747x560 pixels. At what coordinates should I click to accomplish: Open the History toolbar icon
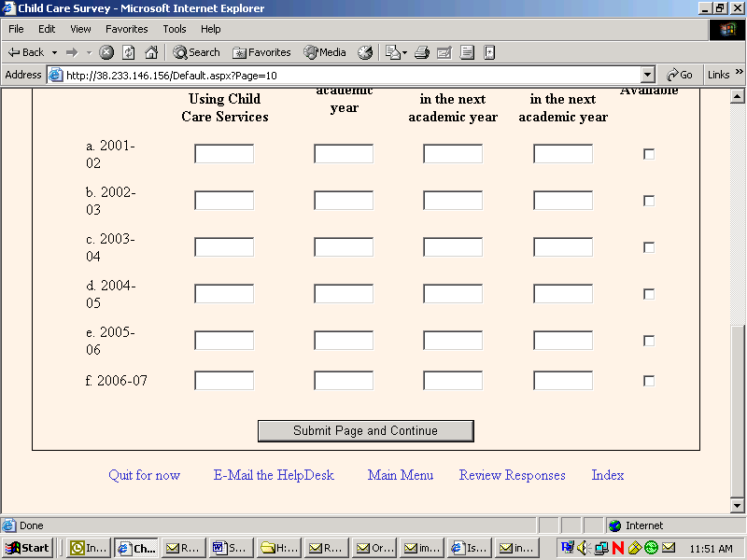tap(365, 52)
